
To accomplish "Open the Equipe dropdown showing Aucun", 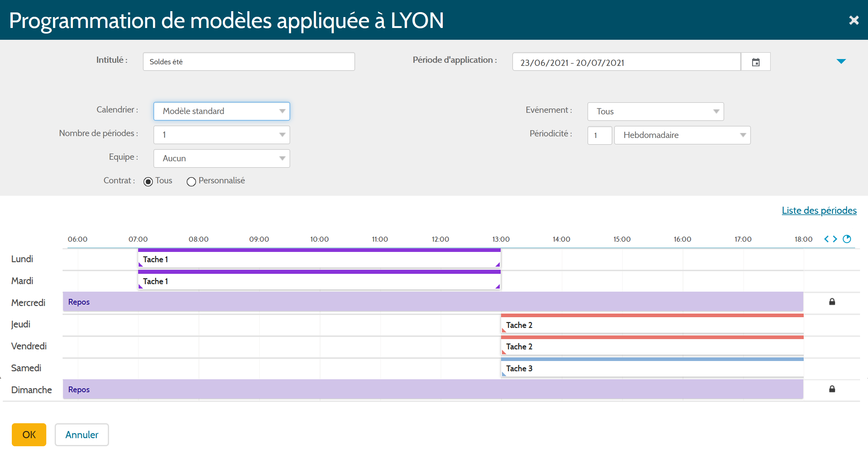I will 222,158.
